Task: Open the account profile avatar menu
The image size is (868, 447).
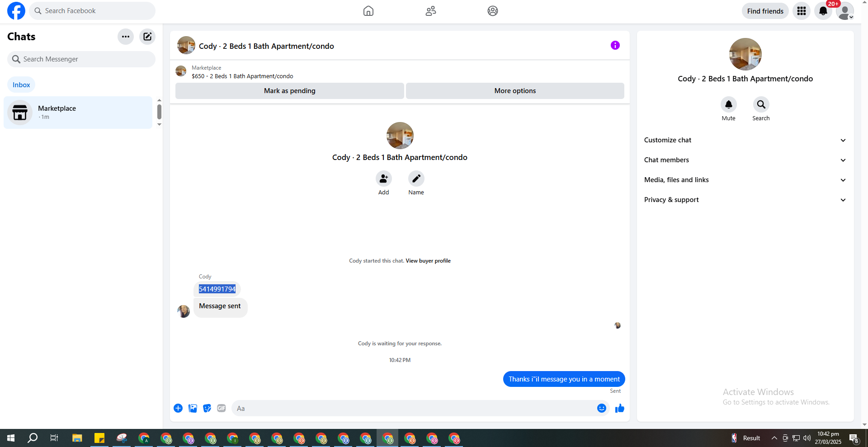Action: [844, 11]
